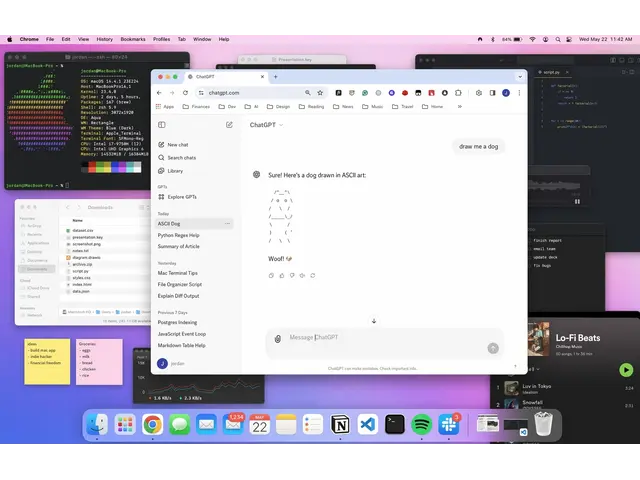Viewport: 640px width, 480px height.
Task: Open Spotify from the Dock
Action: point(421,424)
